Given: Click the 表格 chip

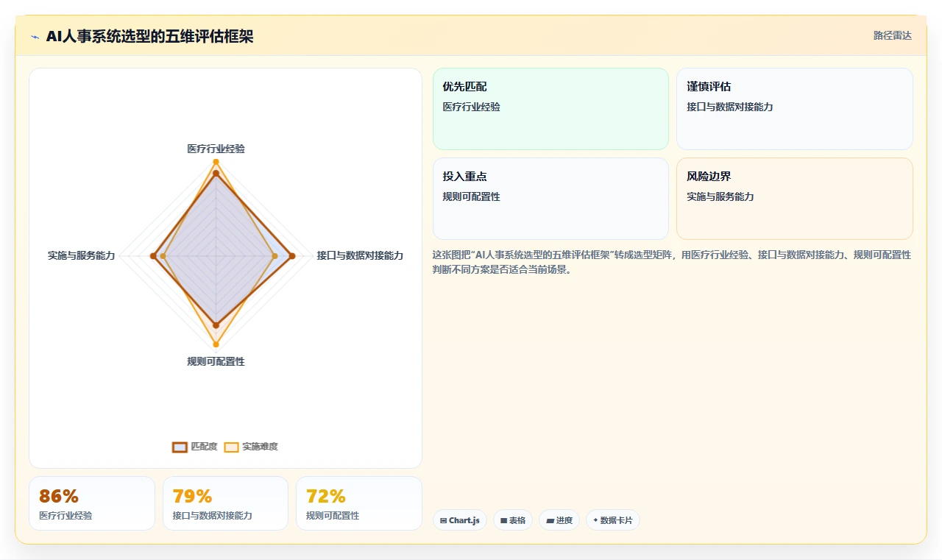Looking at the screenshot, I should pyautogui.click(x=513, y=520).
